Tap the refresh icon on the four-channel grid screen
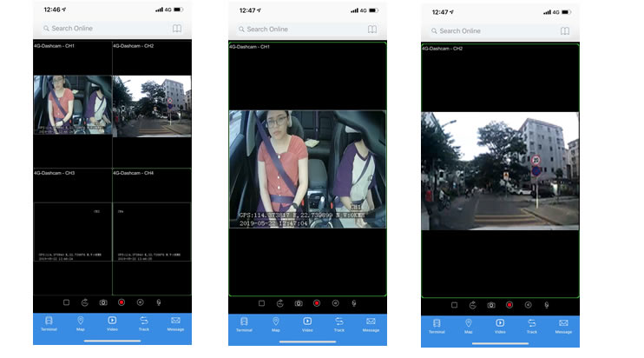The image size is (644, 358). (x=84, y=302)
